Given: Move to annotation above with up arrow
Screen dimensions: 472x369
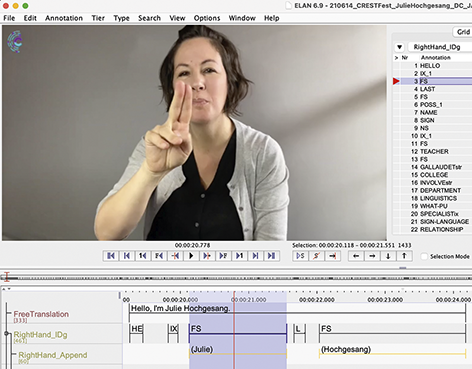Looking at the screenshot, I should (404, 256).
